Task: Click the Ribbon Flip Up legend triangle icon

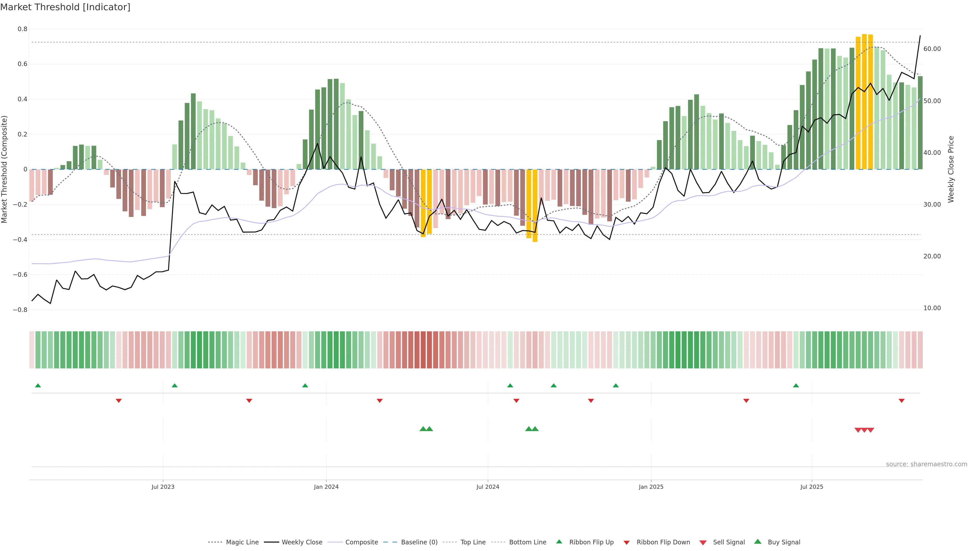Action: pos(559,542)
